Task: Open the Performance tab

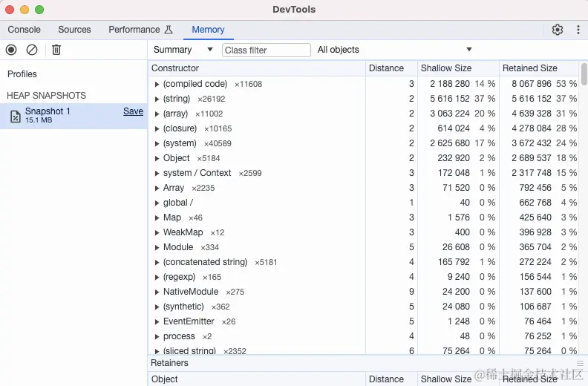Action: (134, 30)
